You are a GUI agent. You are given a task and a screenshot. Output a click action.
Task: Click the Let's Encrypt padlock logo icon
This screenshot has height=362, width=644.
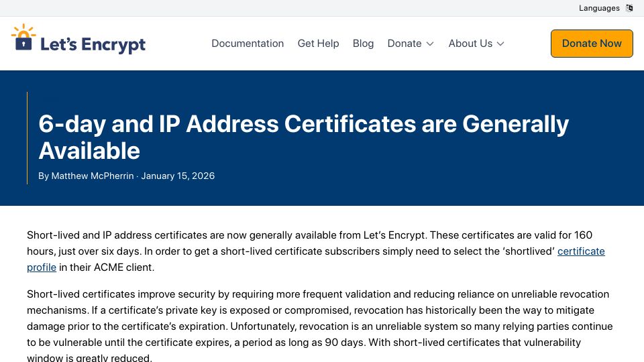(23, 38)
